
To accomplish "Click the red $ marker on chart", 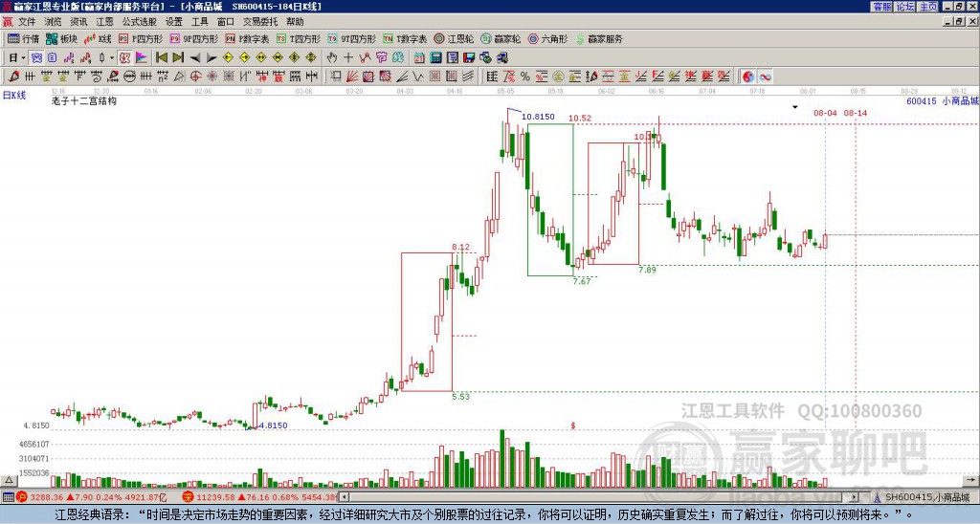I will (572, 426).
